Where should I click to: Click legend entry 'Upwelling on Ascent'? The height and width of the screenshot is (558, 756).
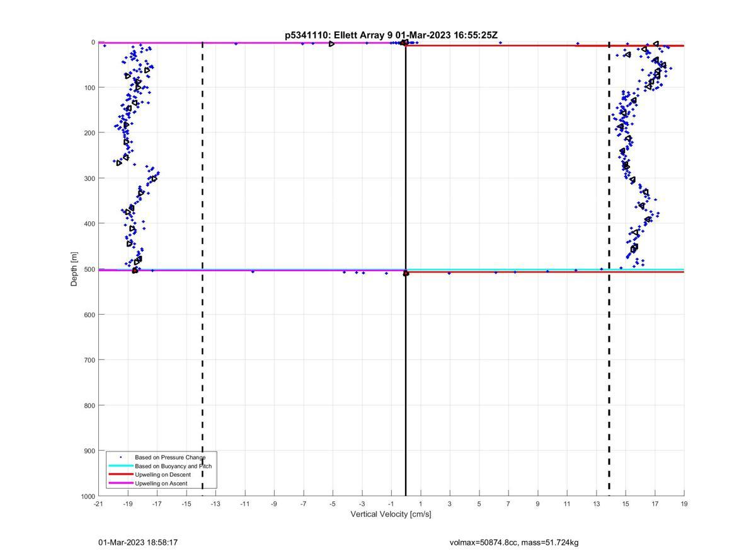point(161,484)
